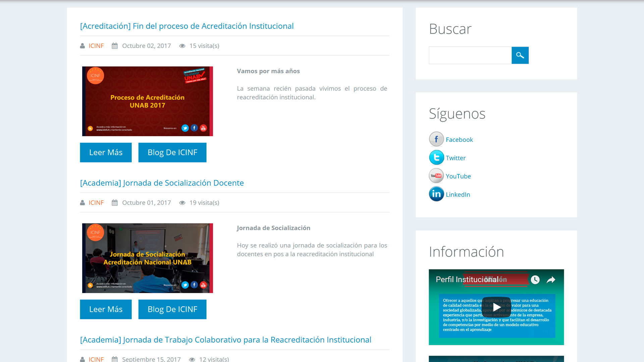Click the Vamos por más años heading
The width and height of the screenshot is (644, 362).
coord(268,71)
